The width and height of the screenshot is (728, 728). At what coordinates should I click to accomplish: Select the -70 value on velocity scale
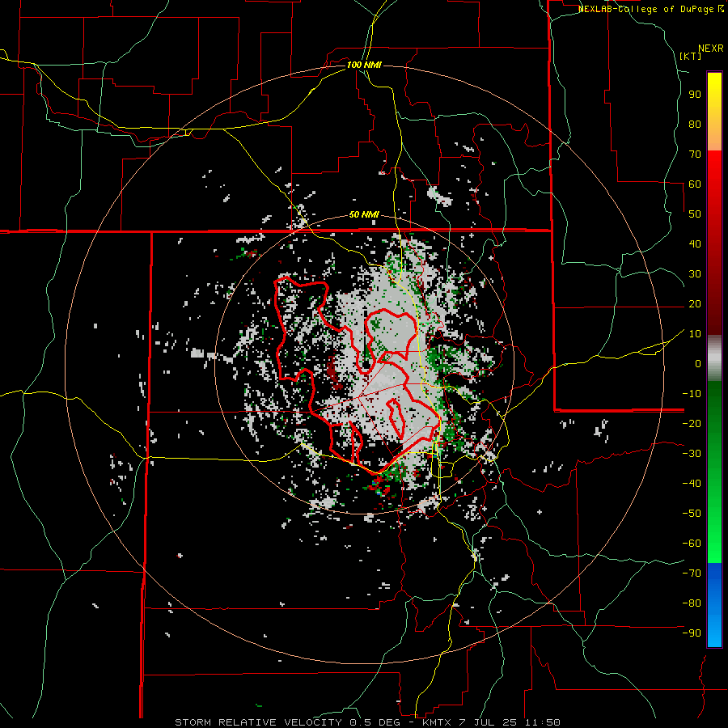(692, 574)
